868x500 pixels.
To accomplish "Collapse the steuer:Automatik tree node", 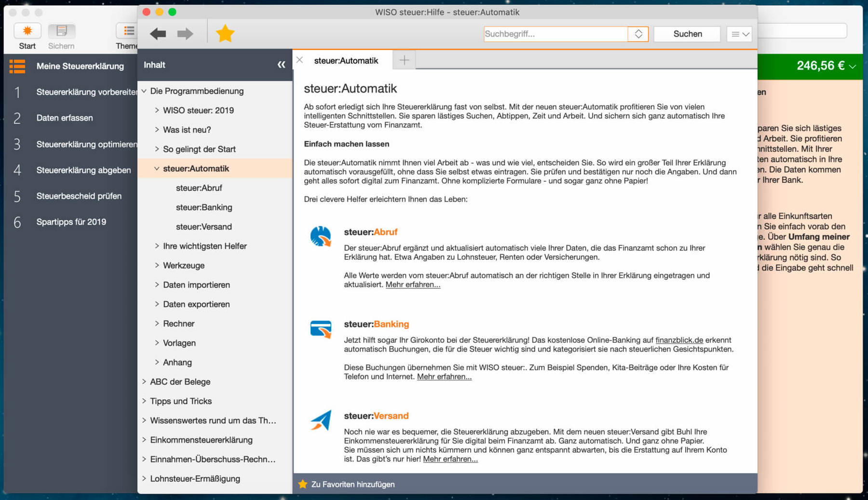I will click(157, 168).
